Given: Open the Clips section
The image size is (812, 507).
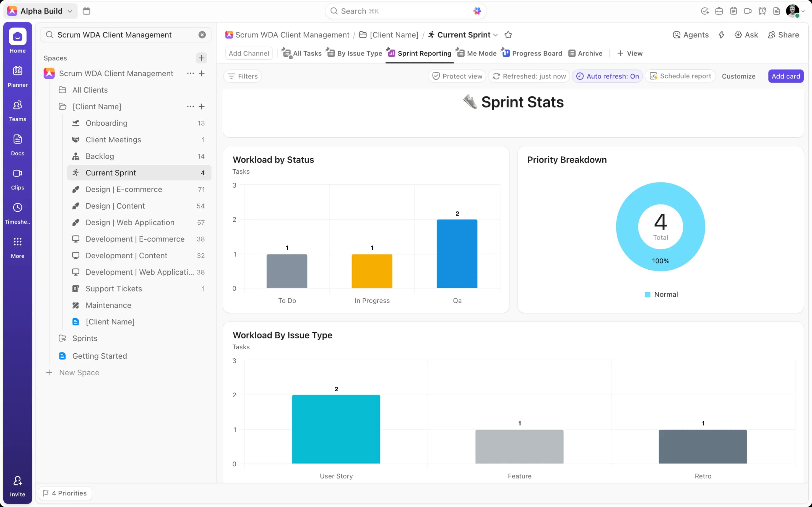Looking at the screenshot, I should pos(17,179).
